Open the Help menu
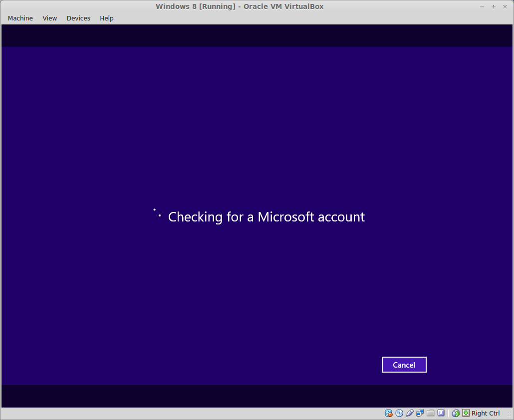The image size is (514, 420). [x=106, y=18]
